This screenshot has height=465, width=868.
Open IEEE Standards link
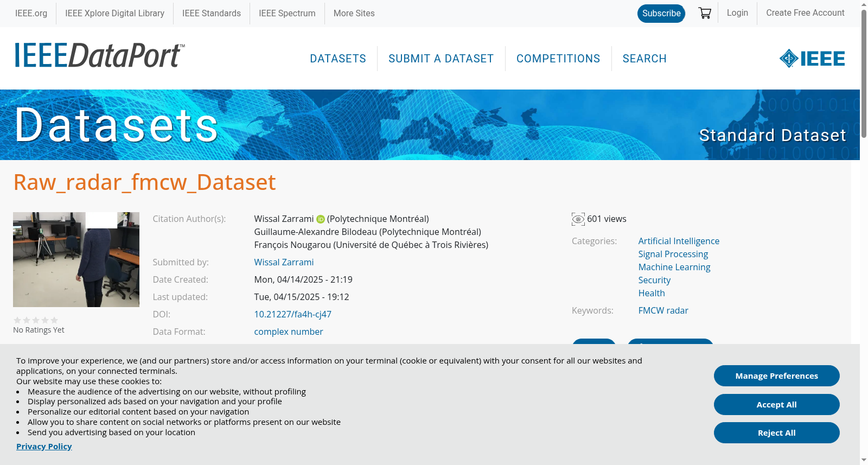coord(212,13)
